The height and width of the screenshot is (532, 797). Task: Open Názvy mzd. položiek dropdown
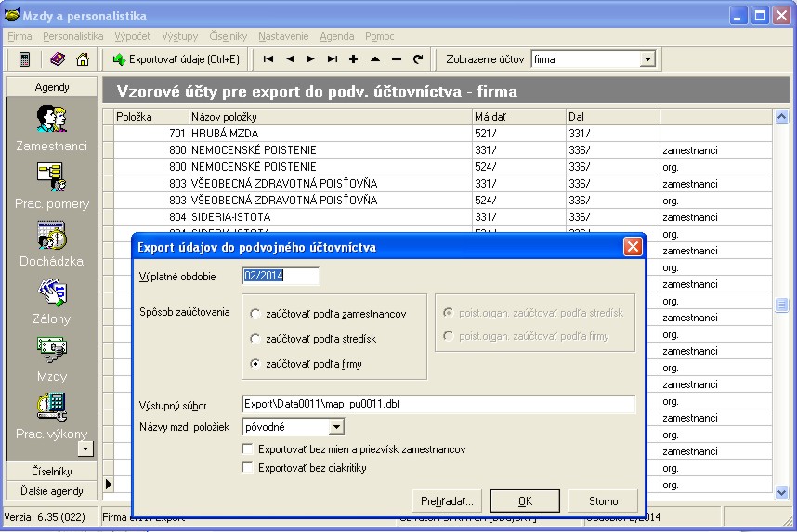(x=336, y=427)
